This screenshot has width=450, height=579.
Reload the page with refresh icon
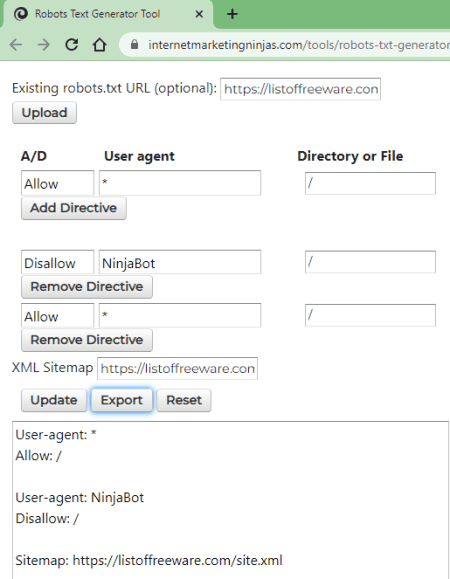(x=72, y=45)
